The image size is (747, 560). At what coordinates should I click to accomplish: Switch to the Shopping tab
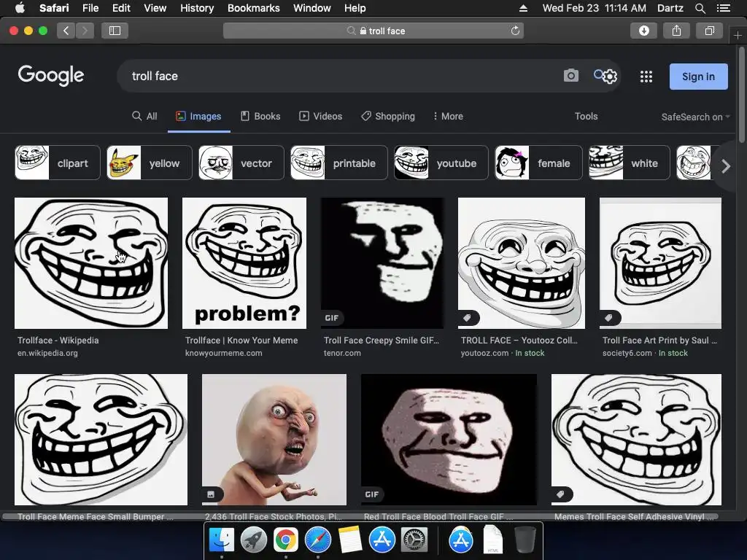[388, 116]
